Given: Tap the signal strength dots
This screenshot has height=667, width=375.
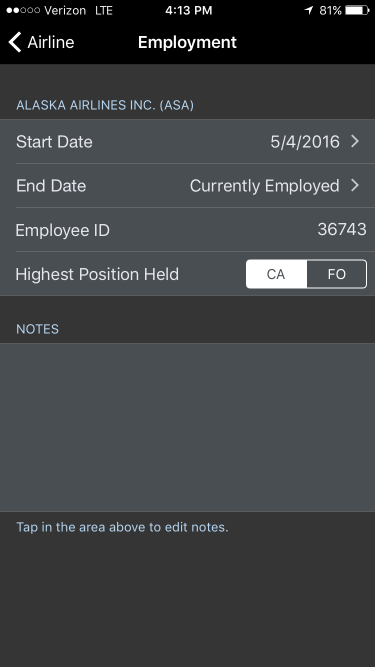Looking at the screenshot, I should pos(23,11).
